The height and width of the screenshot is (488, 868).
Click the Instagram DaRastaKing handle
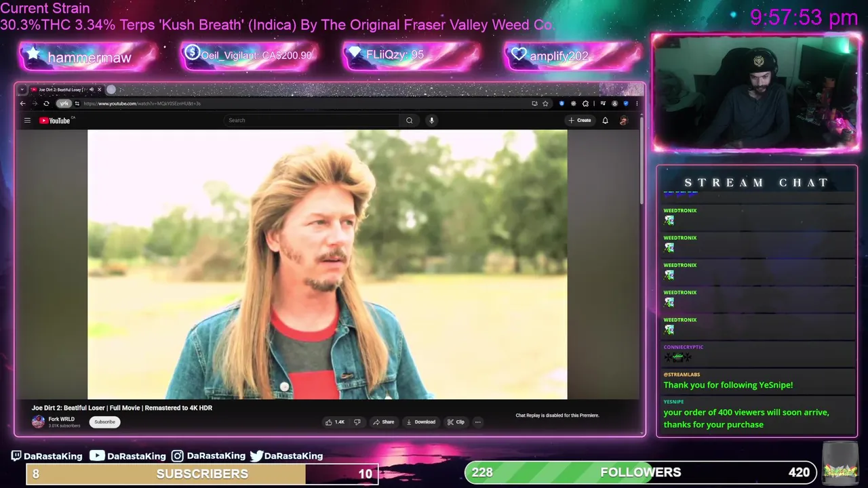[209, 456]
